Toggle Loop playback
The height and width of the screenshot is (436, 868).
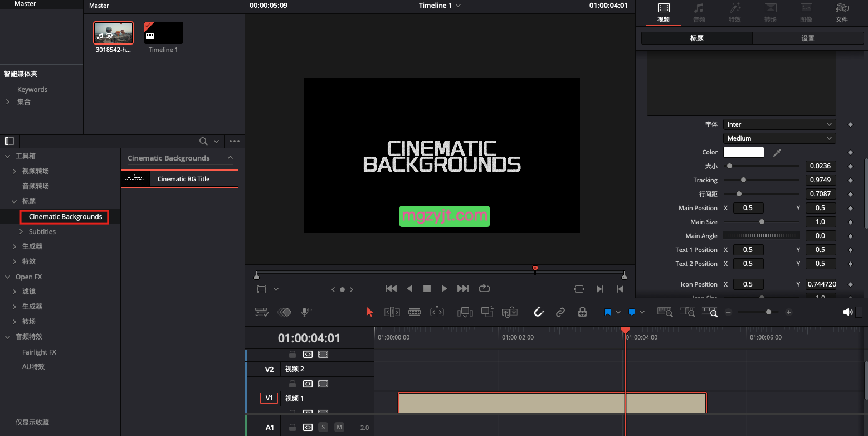click(484, 288)
